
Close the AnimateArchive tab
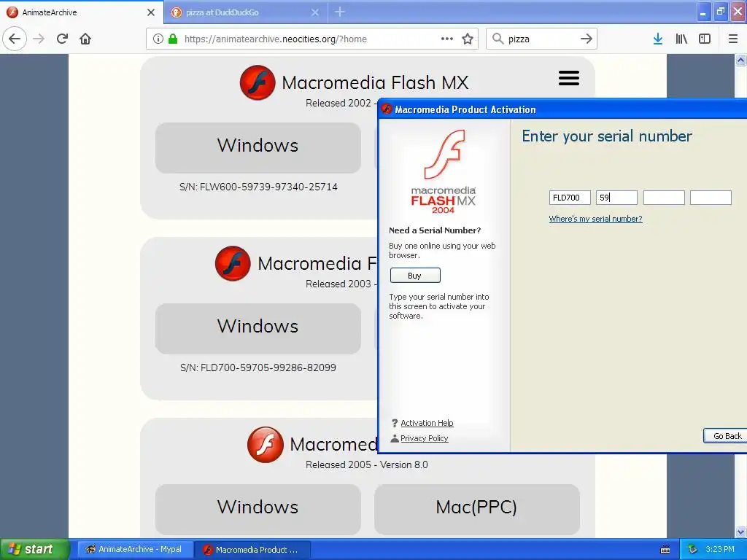(x=151, y=12)
